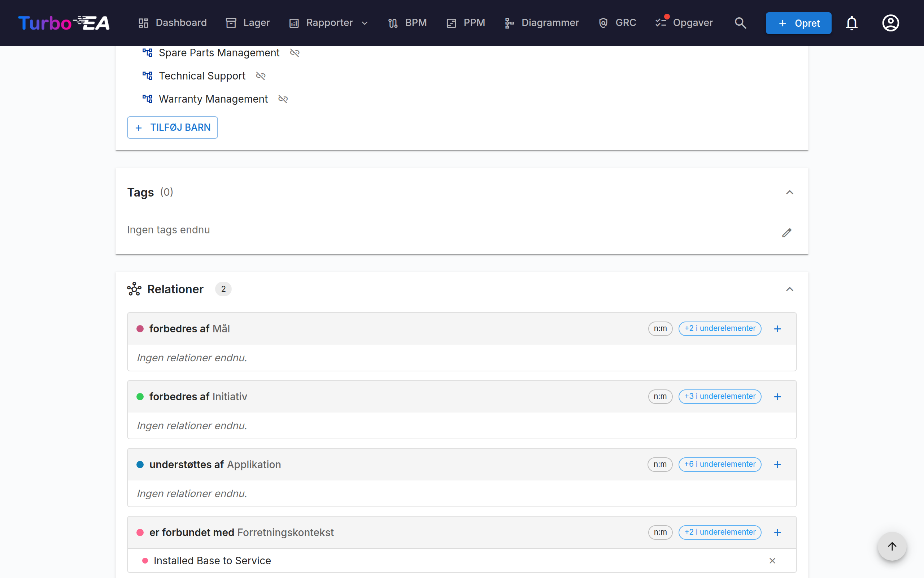Screen dimensions: 924x578
Task: Click tree icon beside Warranty Management
Action: click(x=147, y=99)
